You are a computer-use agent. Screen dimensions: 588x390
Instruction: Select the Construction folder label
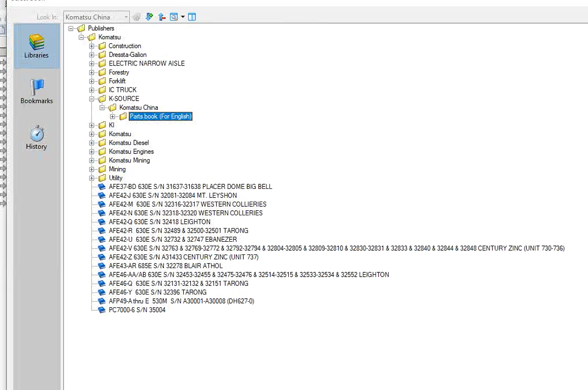(125, 46)
